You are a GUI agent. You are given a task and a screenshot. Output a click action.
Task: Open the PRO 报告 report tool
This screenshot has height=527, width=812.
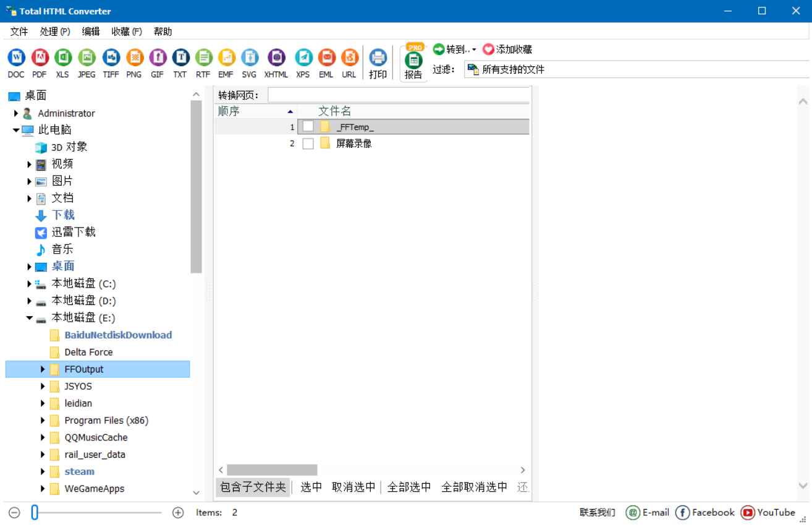pyautogui.click(x=413, y=59)
